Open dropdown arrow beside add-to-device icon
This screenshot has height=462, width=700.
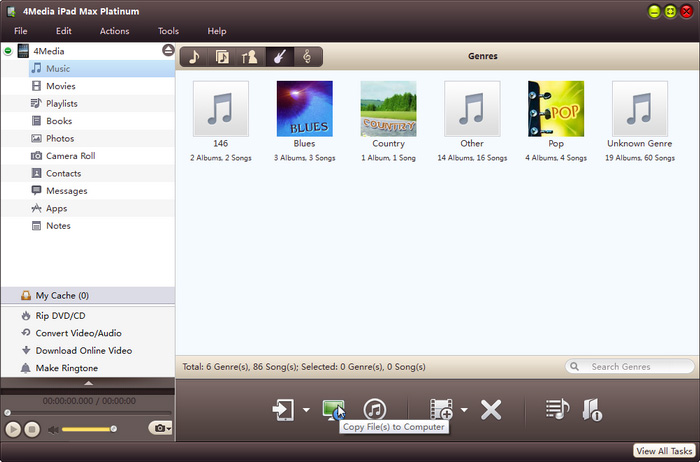click(x=304, y=410)
